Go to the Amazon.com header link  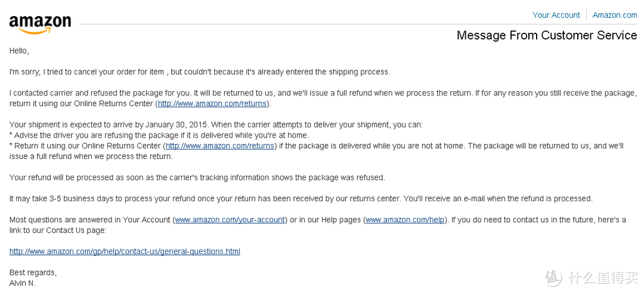(615, 15)
